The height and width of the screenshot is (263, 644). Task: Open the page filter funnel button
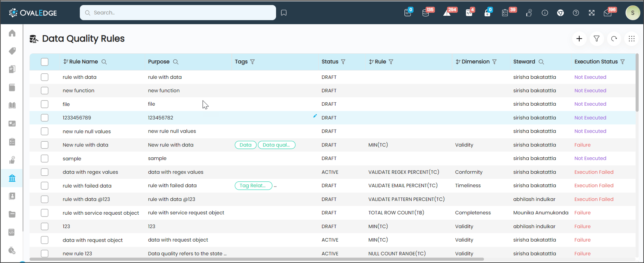coord(596,39)
